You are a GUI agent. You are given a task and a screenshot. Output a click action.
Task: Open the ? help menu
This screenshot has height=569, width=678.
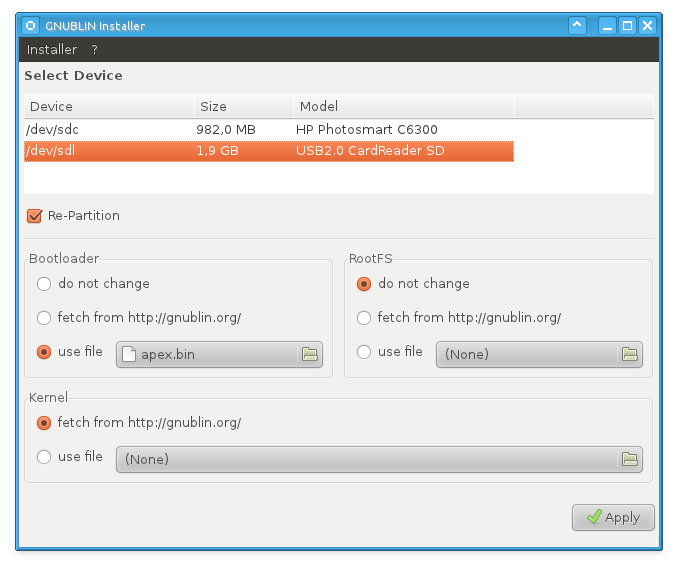point(94,50)
